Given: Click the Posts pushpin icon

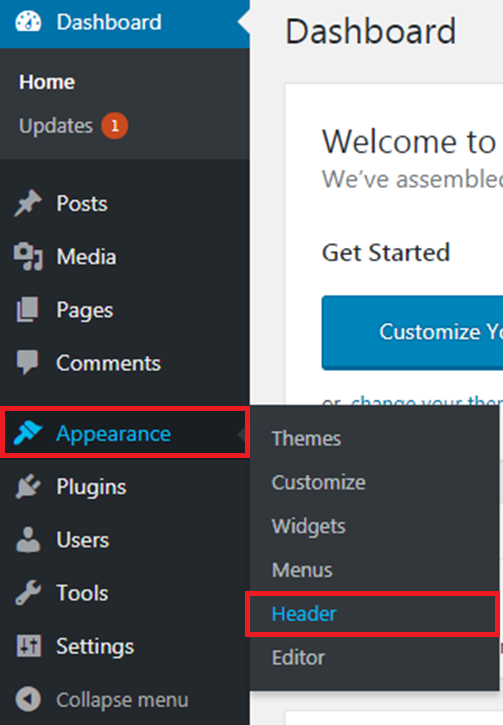Looking at the screenshot, I should 28,203.
